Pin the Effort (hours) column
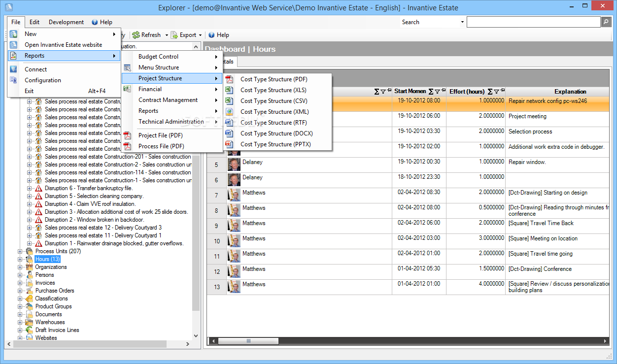 tap(502, 91)
